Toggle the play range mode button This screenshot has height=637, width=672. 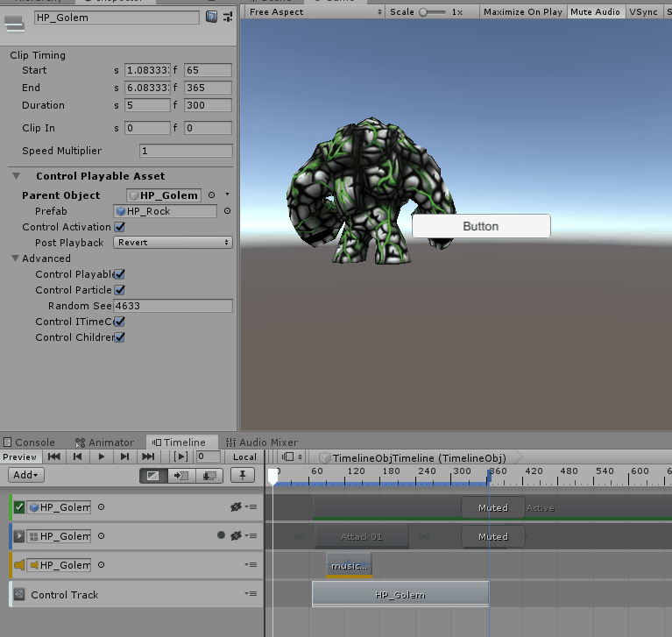coord(180,457)
